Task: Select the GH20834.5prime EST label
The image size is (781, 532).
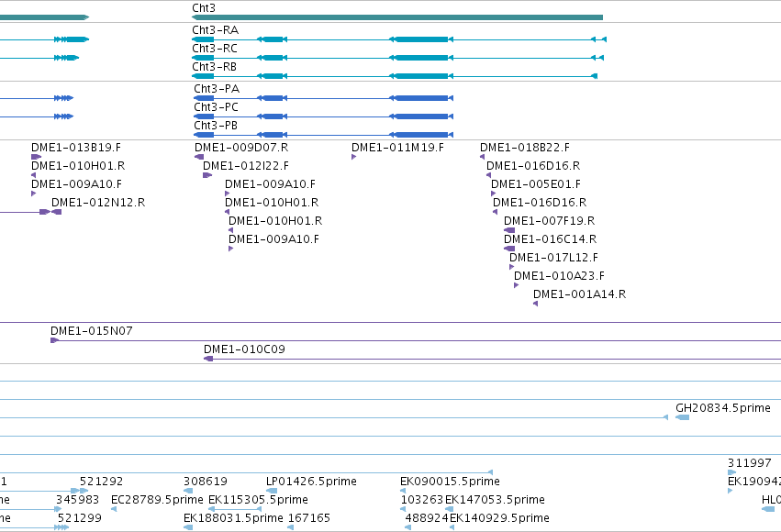Action: pos(723,408)
